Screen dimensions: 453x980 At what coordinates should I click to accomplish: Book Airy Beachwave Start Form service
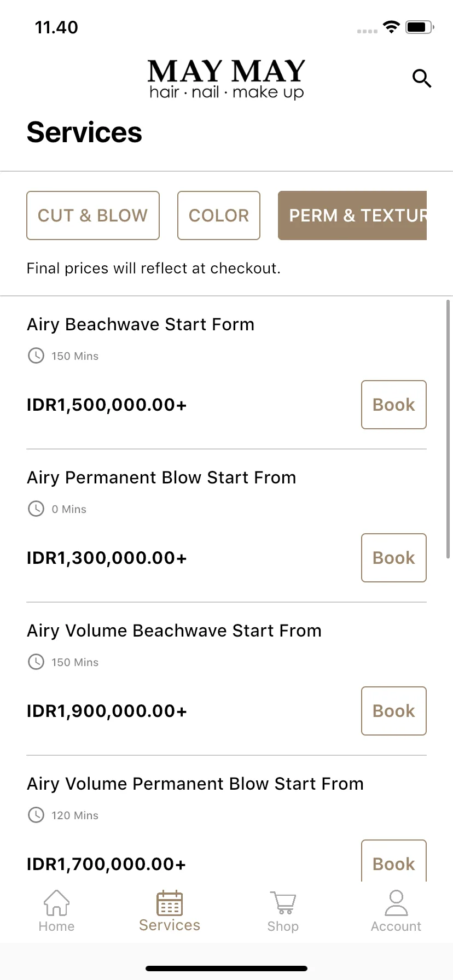(394, 405)
